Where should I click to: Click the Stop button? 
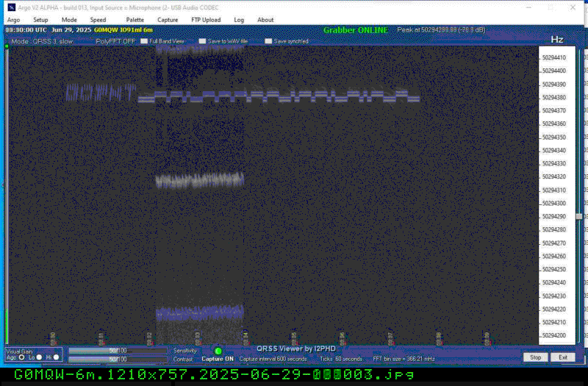(536, 357)
